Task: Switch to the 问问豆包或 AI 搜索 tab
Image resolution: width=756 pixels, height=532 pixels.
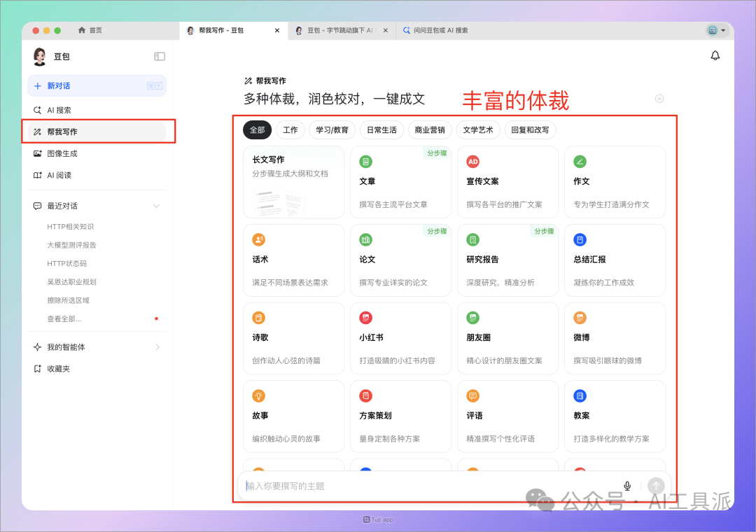Action: [435, 30]
